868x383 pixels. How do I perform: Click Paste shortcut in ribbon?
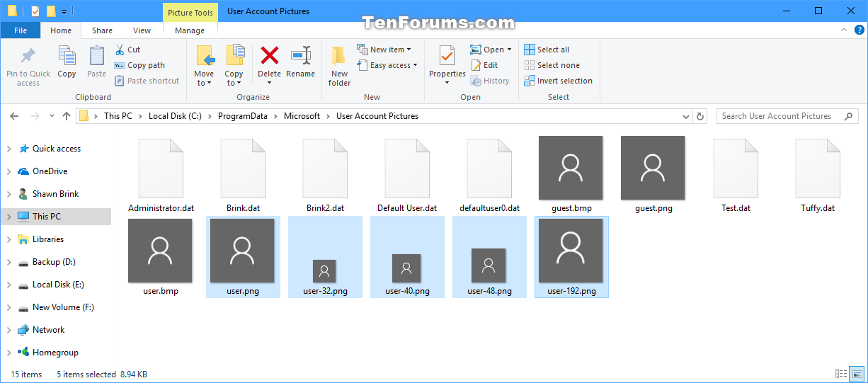point(147,81)
